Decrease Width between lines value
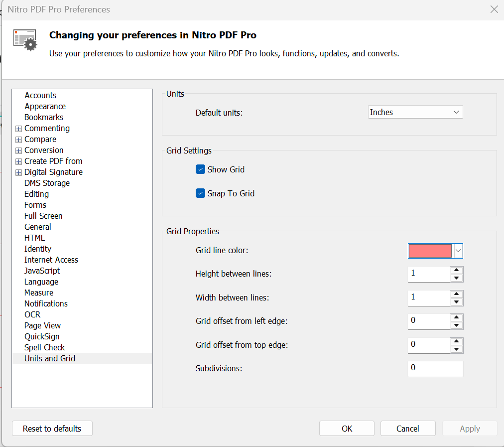Viewport: 504px width, 447px height. [x=456, y=302]
